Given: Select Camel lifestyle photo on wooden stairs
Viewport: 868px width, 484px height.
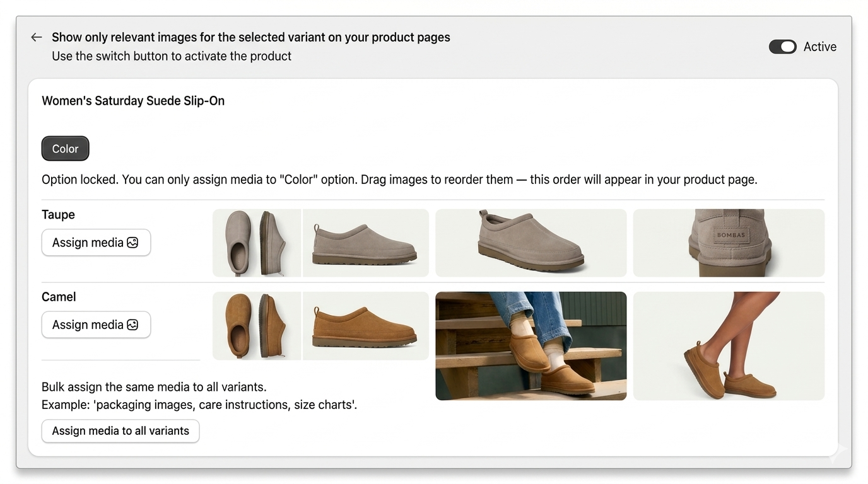Looking at the screenshot, I should [531, 346].
